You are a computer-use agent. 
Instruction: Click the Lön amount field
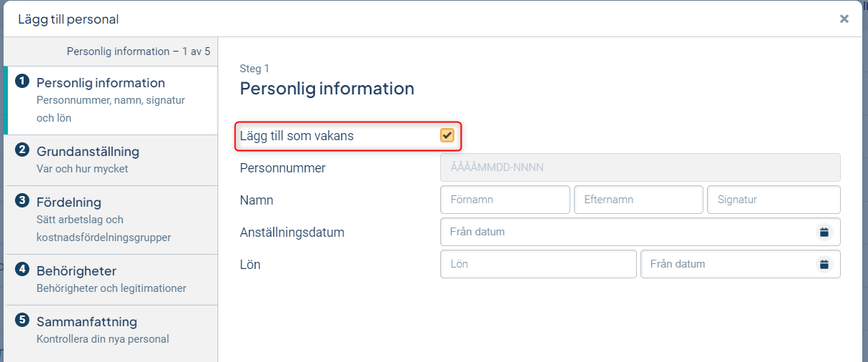point(538,264)
